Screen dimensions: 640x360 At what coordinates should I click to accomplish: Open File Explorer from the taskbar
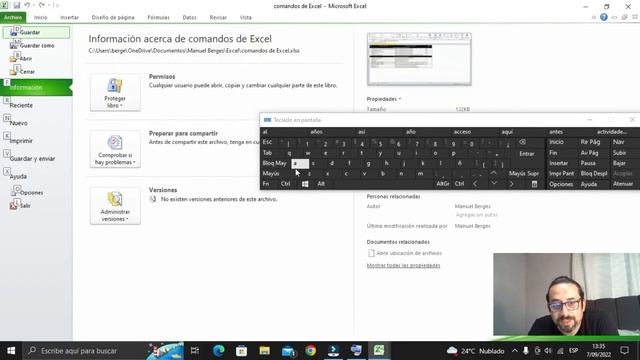pos(264,351)
